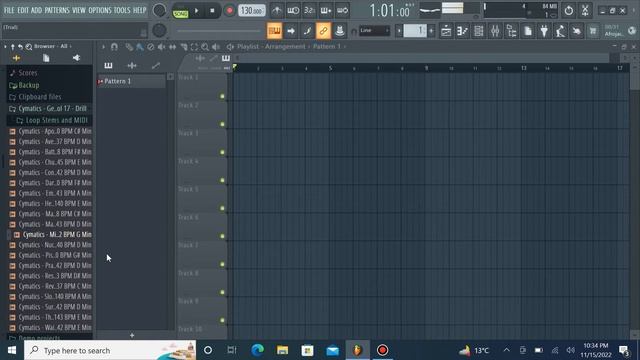Select the playlist Draw pencil tool
Screen dimensions: 640x360
(129, 47)
